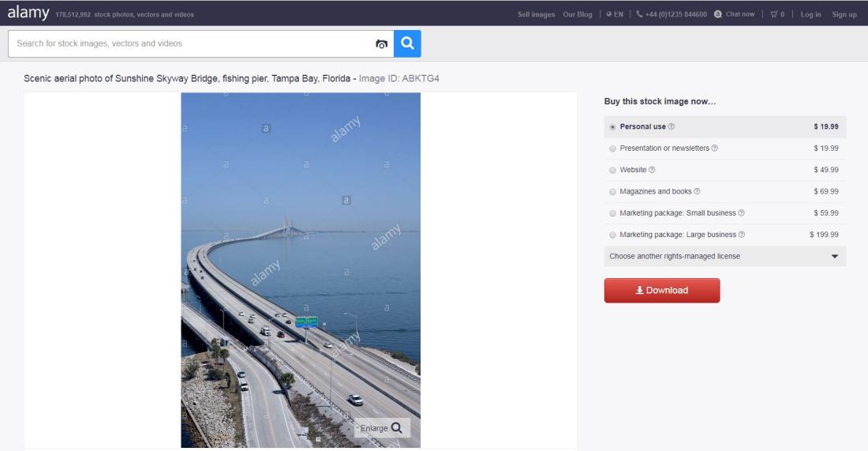Click Log in

810,14
